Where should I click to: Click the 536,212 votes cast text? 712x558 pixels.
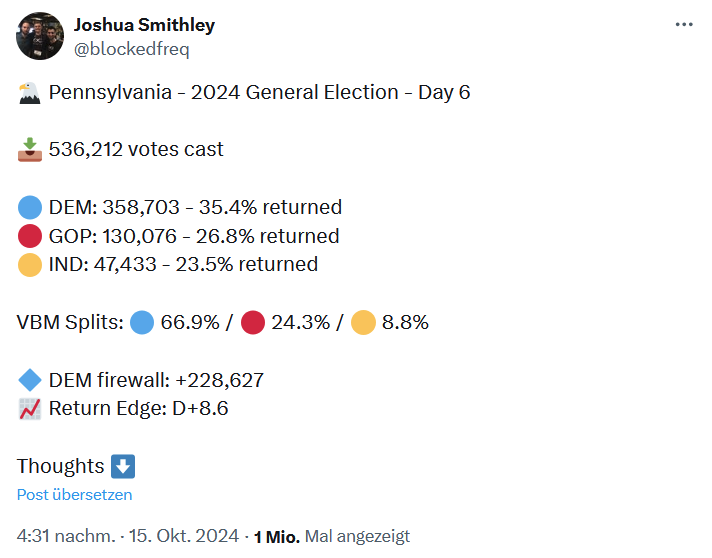[136, 149]
